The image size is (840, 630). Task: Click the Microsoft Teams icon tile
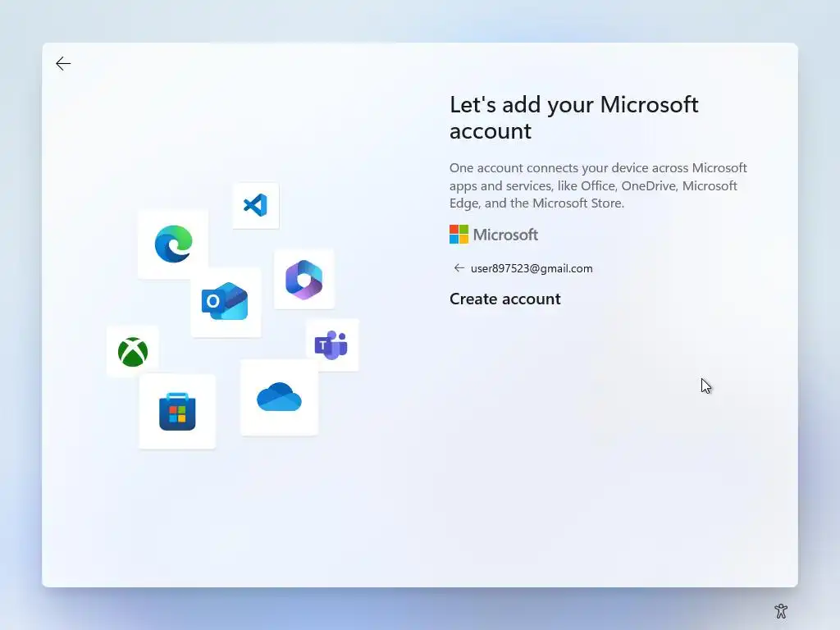click(332, 345)
